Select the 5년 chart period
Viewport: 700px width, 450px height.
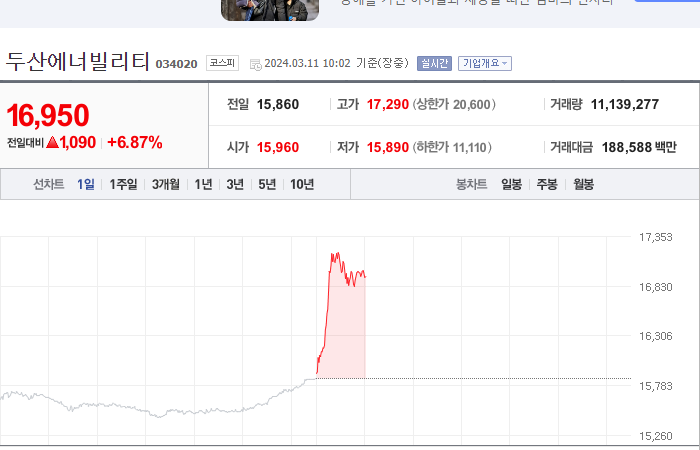267,184
